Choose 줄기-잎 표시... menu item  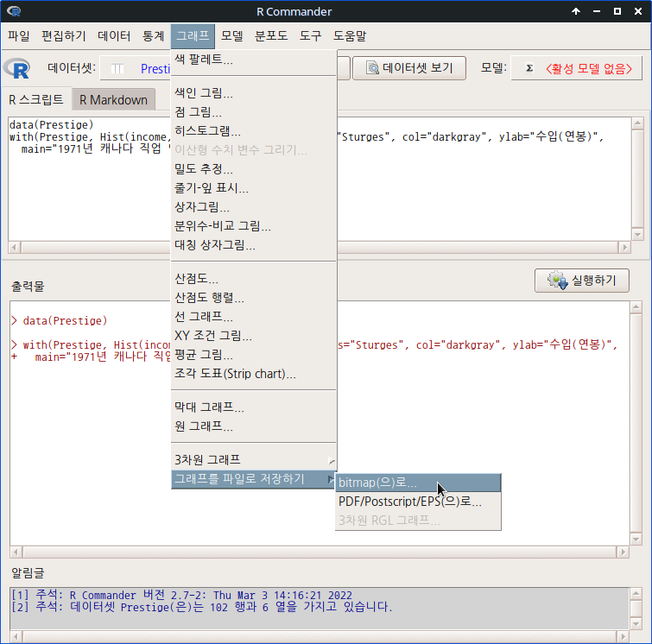(253, 188)
